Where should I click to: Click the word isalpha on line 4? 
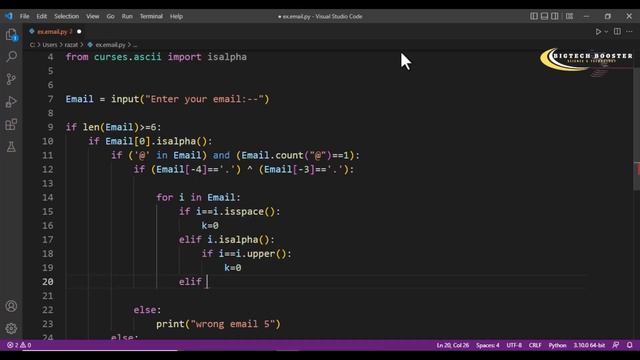click(227, 57)
